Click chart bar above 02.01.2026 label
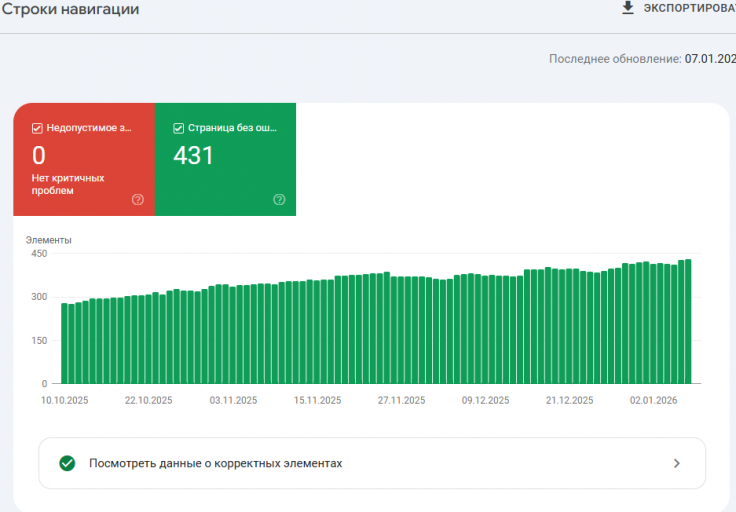The width and height of the screenshot is (736, 512). click(x=653, y=324)
